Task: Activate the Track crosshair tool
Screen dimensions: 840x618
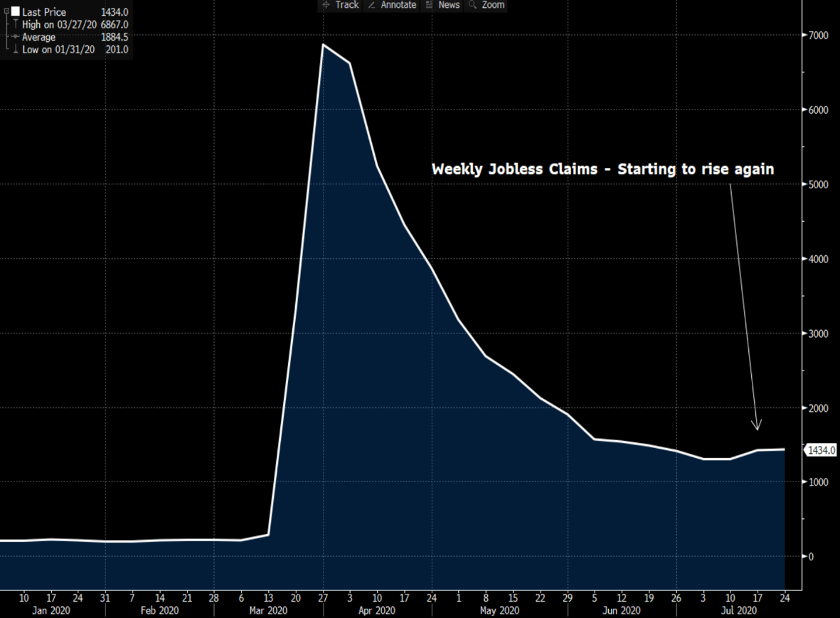Action: click(x=340, y=5)
